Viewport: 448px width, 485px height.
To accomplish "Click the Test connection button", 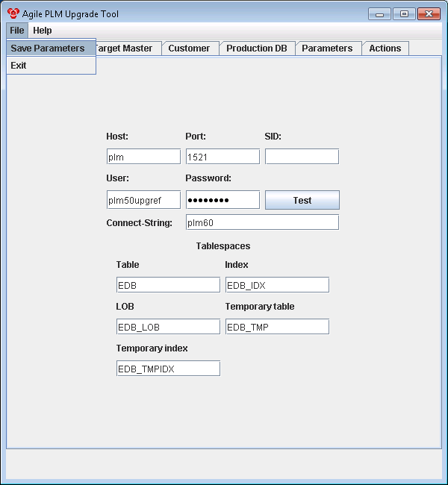I will pyautogui.click(x=302, y=200).
